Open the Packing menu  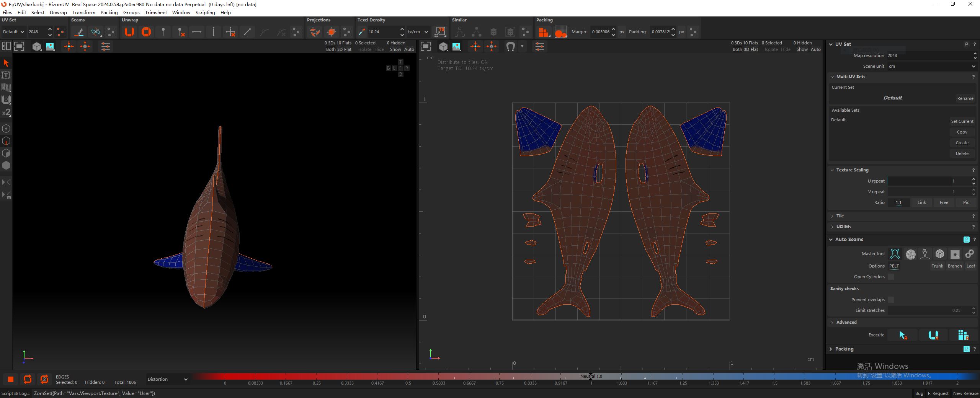pyautogui.click(x=109, y=12)
